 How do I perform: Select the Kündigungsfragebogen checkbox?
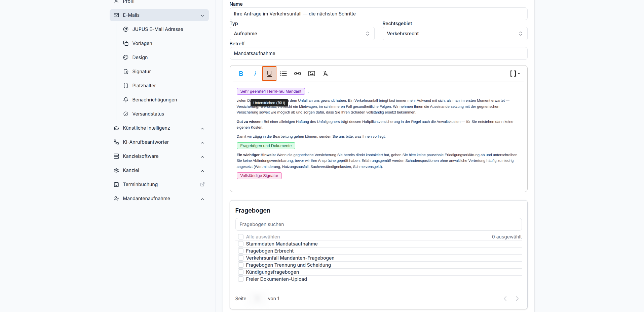pyautogui.click(x=241, y=272)
